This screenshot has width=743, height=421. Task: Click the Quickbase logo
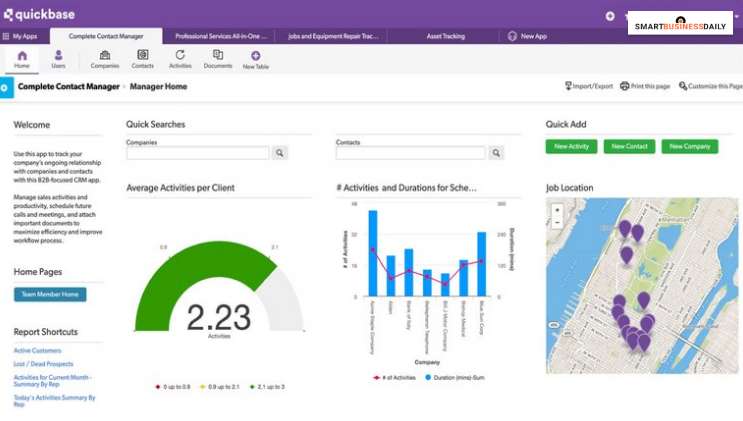pyautogui.click(x=39, y=15)
